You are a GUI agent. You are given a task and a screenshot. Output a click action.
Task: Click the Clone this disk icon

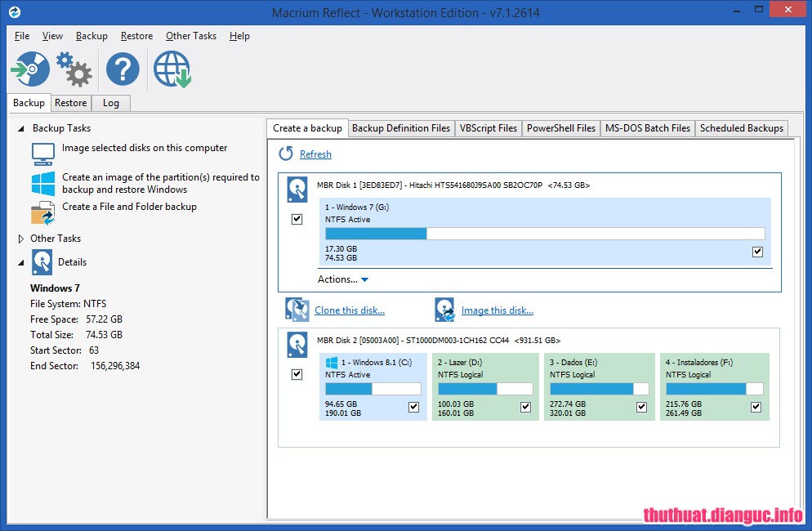pyautogui.click(x=297, y=310)
